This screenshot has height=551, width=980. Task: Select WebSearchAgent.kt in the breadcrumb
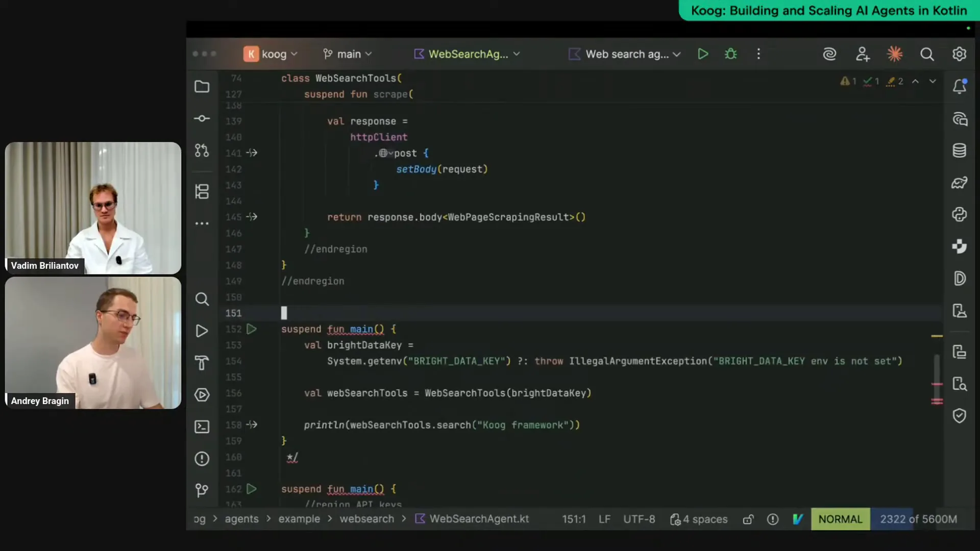pos(472,519)
